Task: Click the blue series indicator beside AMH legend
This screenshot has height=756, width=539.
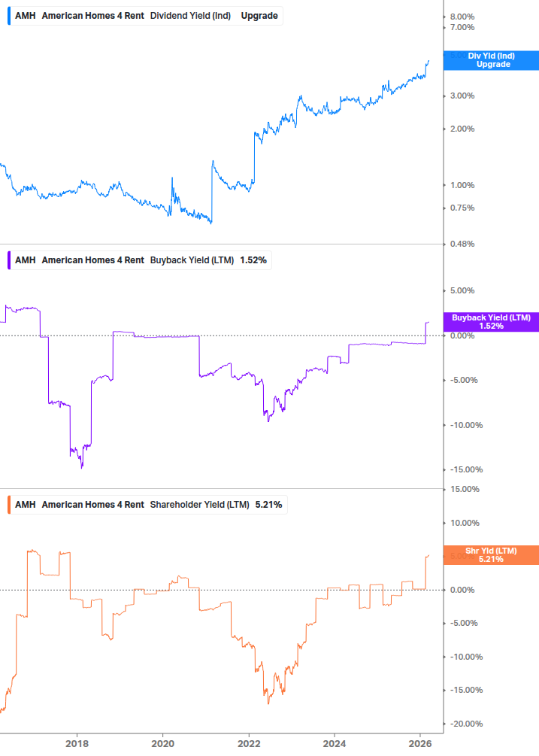Action: coord(8,14)
